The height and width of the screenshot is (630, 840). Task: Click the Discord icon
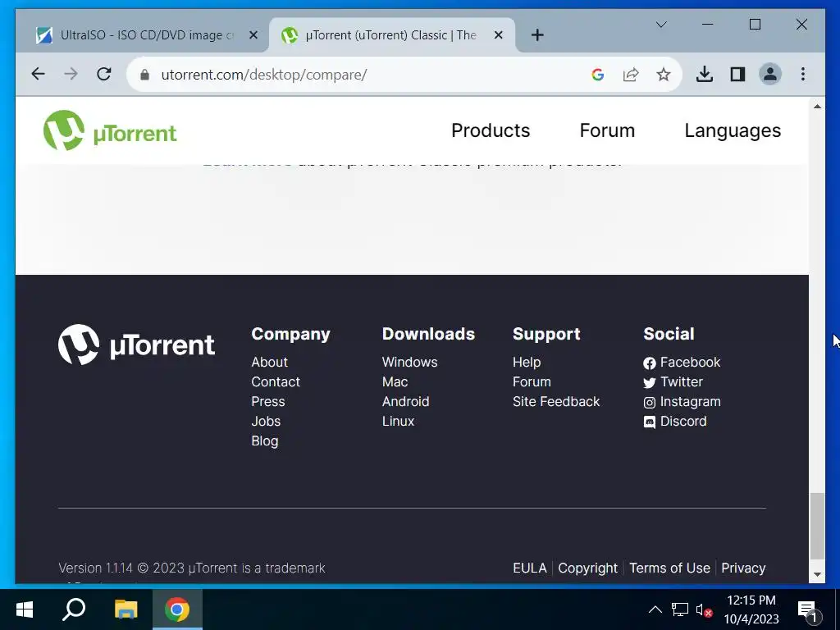650,422
